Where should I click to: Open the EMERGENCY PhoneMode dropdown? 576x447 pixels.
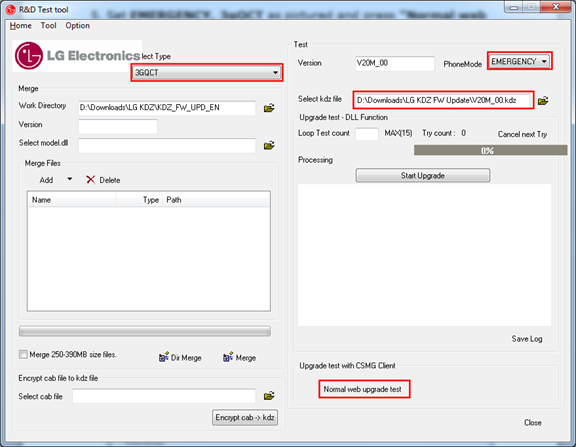point(520,61)
